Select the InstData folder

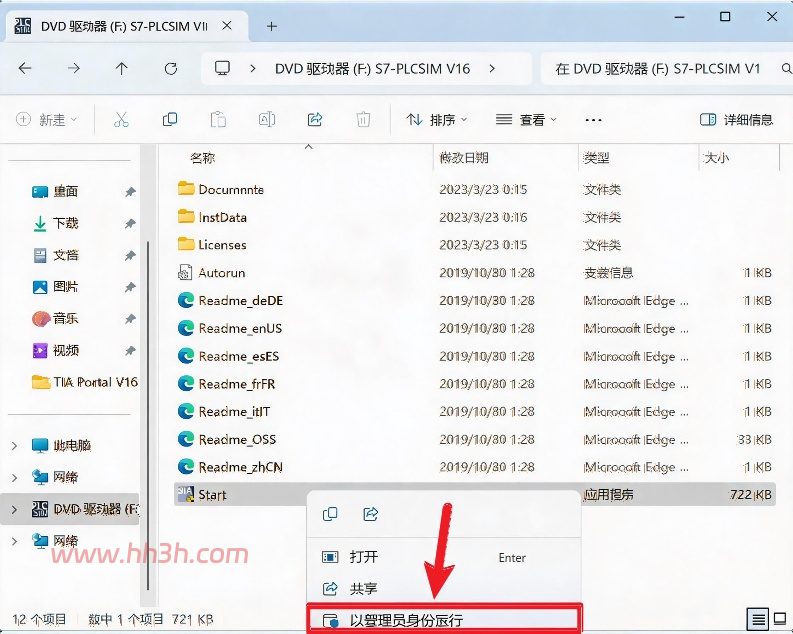coord(212,217)
